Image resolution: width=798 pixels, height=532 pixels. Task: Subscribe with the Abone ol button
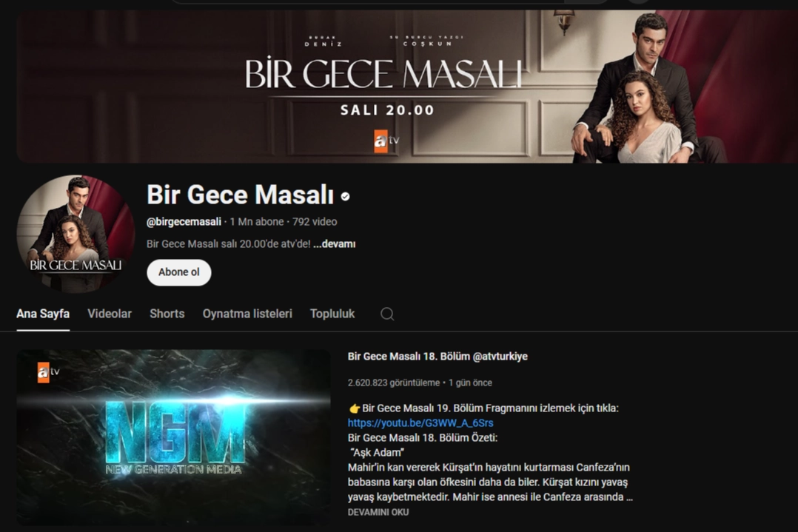(178, 272)
